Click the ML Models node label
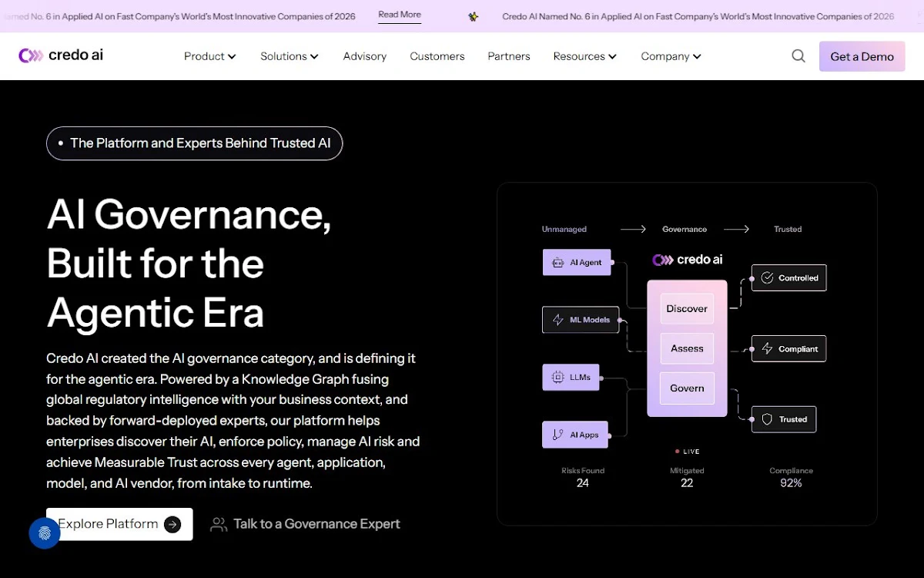The image size is (924, 578). (x=590, y=320)
